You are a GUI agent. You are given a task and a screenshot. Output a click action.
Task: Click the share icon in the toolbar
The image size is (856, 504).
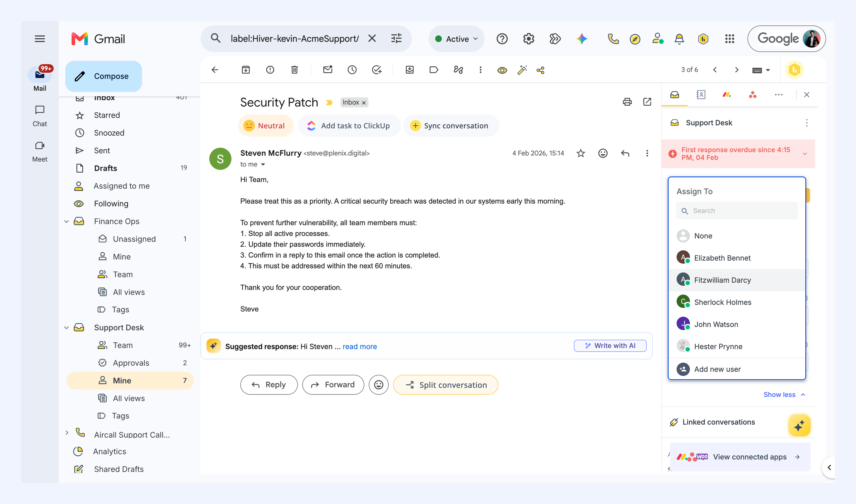[540, 70]
